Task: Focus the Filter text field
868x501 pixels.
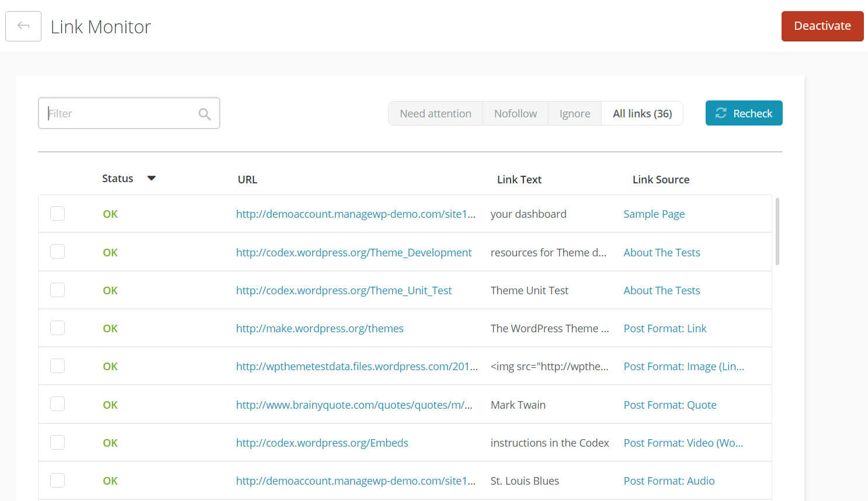Action: click(120, 113)
